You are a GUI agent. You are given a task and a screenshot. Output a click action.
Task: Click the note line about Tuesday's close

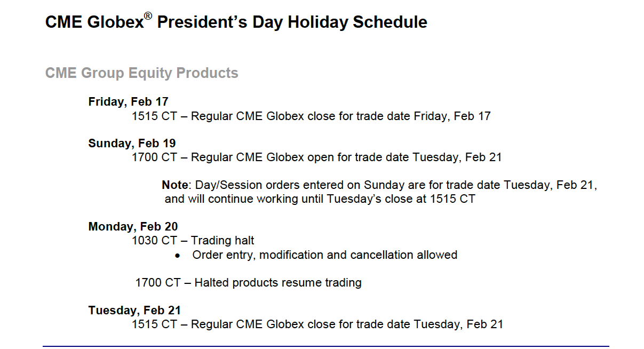pyautogui.click(x=320, y=200)
